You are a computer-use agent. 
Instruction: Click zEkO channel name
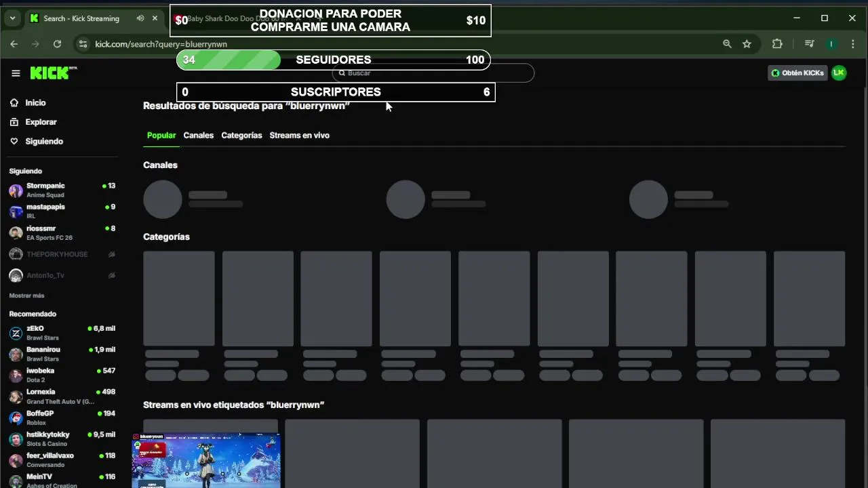coord(35,329)
